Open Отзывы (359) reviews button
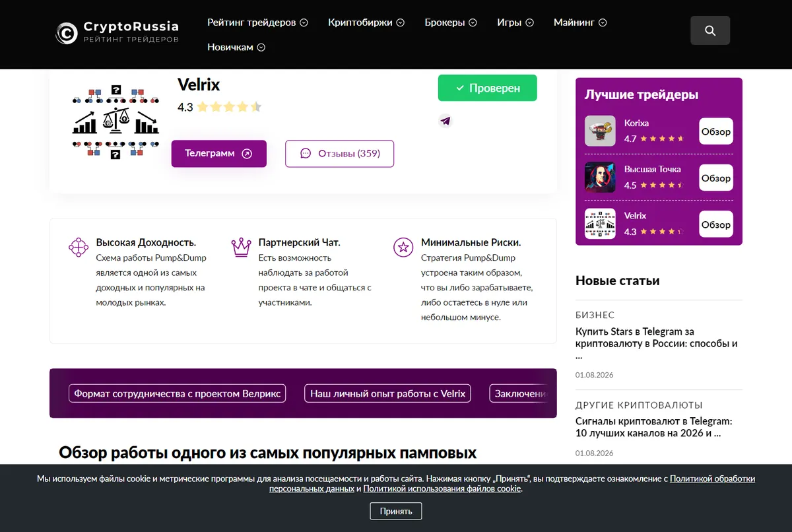 (x=339, y=154)
